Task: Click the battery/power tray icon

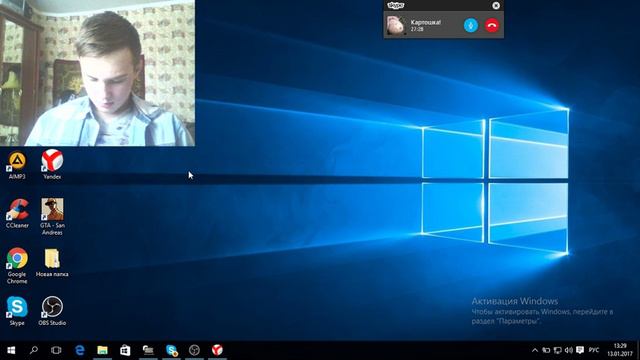Action: coord(546,350)
